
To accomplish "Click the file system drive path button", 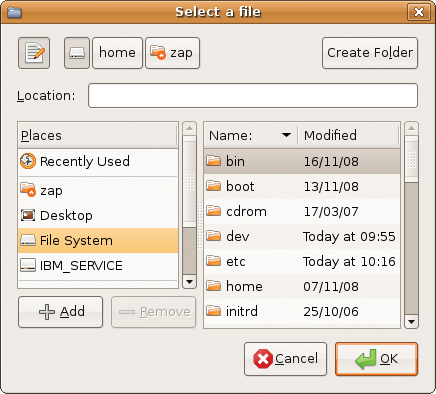I will [x=77, y=53].
